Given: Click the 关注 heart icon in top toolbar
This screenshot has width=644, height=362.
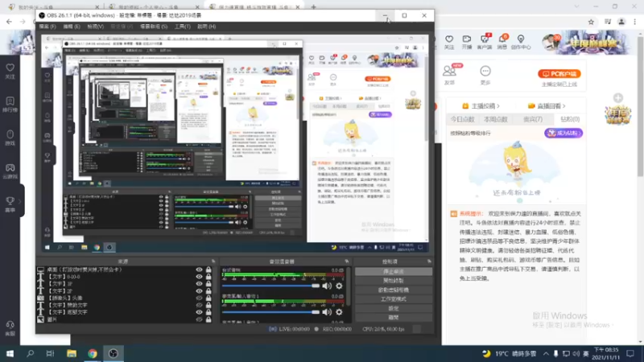Looking at the screenshot, I should pyautogui.click(x=449, y=39).
